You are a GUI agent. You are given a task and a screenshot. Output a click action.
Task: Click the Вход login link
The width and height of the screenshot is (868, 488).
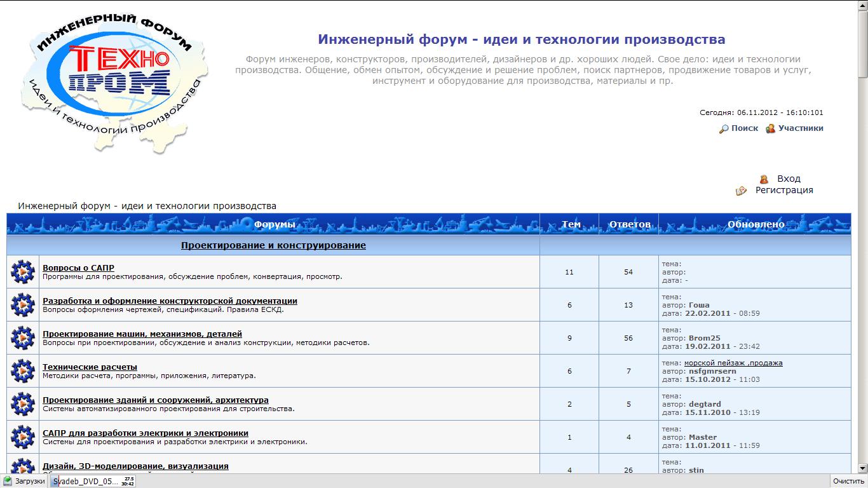(x=789, y=179)
